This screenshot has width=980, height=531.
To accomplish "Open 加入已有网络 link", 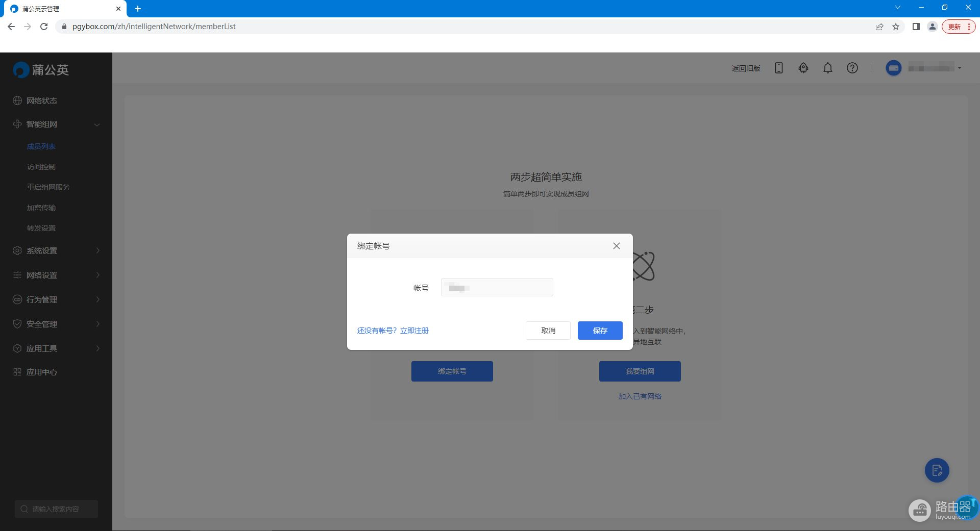I will point(640,396).
